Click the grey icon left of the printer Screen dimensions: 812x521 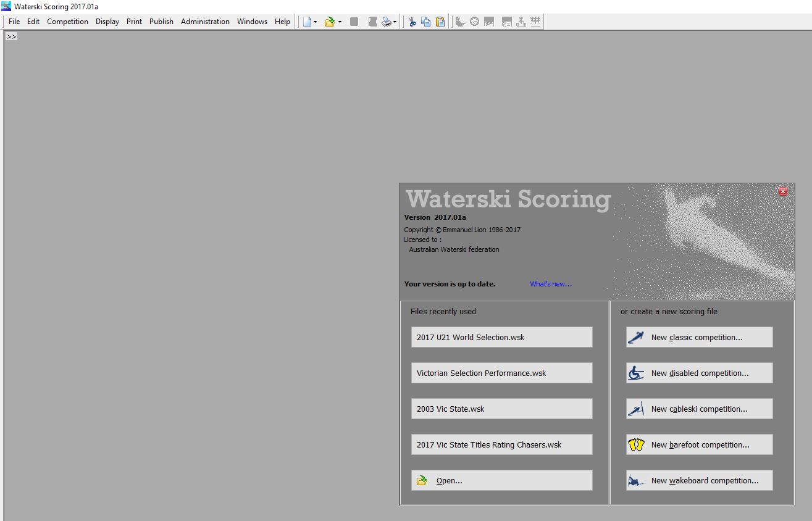(x=372, y=22)
